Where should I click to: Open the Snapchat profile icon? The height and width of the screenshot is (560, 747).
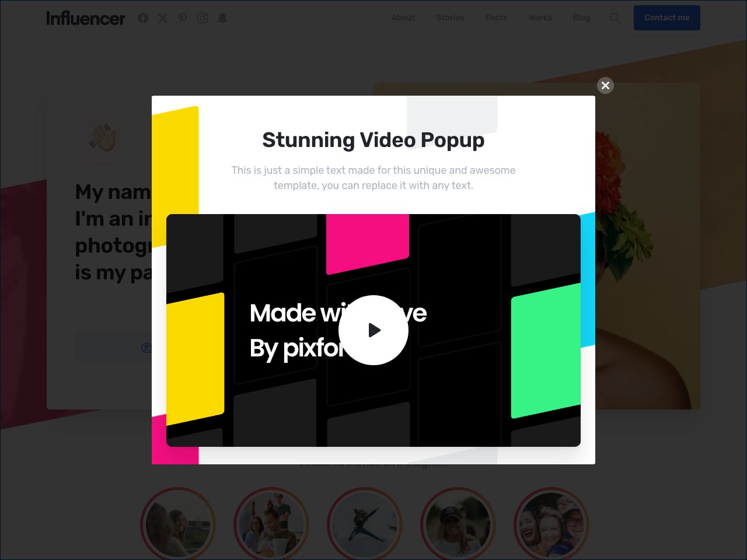point(222,18)
